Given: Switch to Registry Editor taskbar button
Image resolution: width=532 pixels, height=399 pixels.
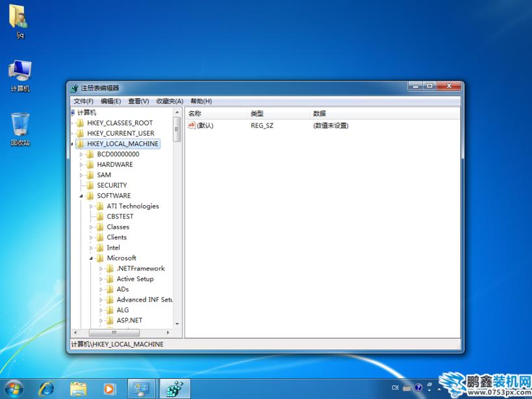Looking at the screenshot, I should coord(175,389).
